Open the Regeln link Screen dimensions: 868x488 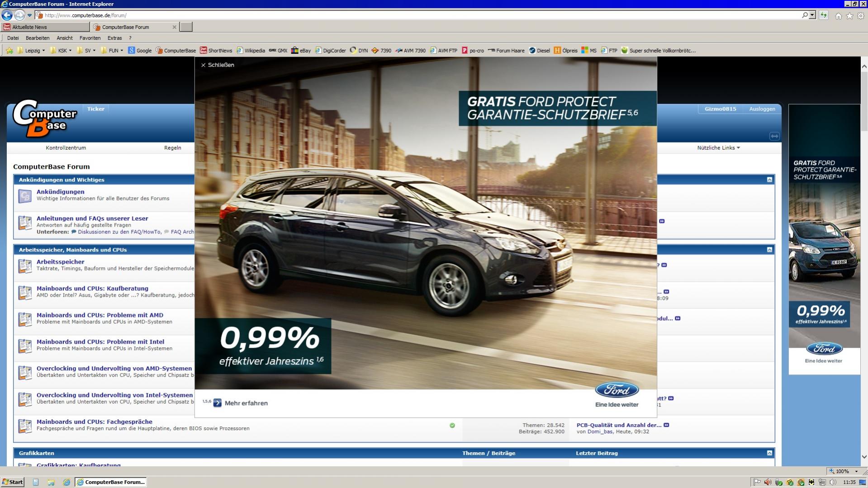(x=172, y=148)
